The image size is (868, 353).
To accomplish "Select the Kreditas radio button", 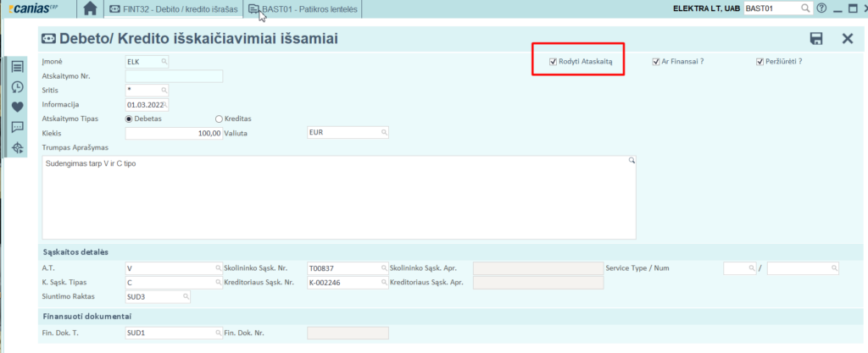I will coord(220,119).
